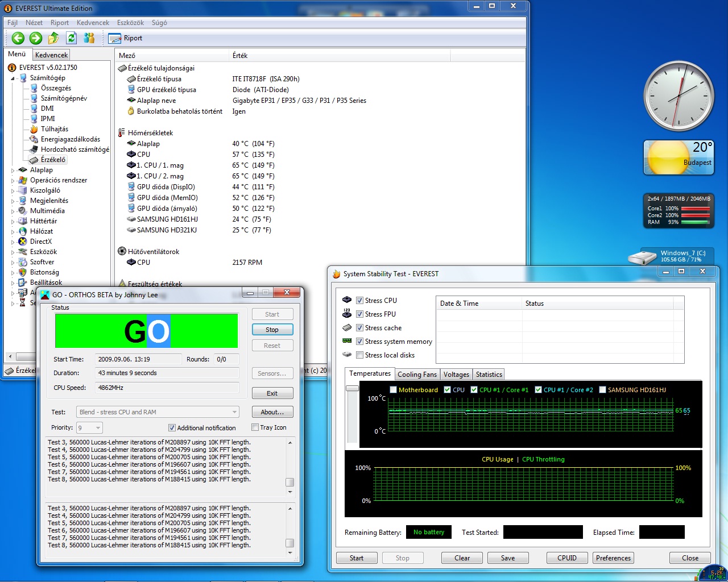Expand the Kiszolgáló tree node
728x582 pixels.
coord(13,190)
